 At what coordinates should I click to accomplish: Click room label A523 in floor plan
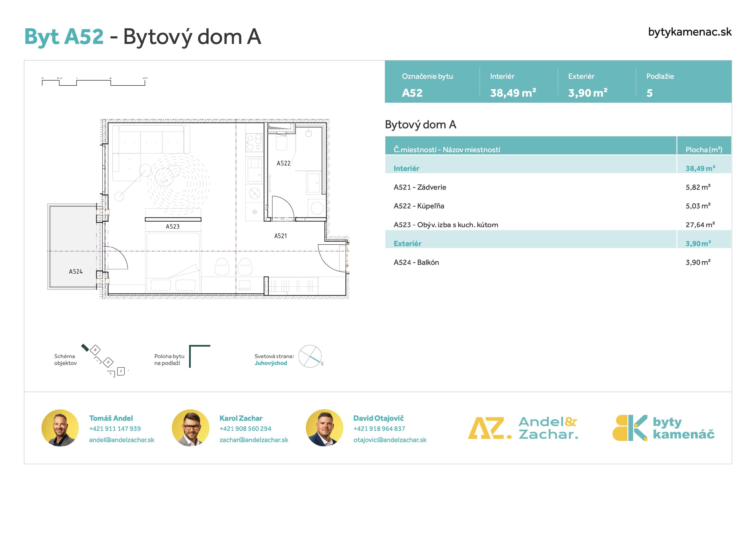pos(173,226)
